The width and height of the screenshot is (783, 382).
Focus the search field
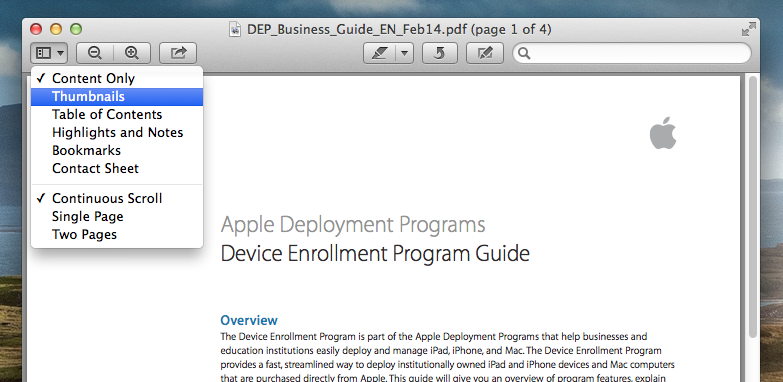632,53
